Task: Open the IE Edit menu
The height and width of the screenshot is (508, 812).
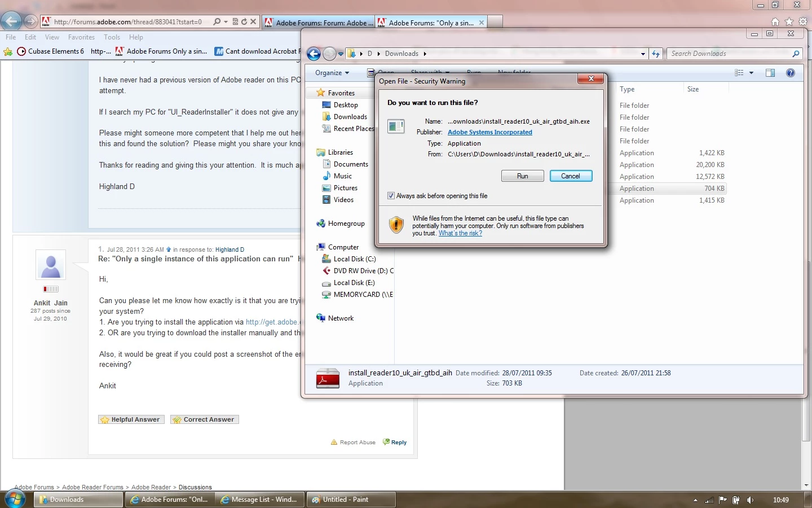Action: pyautogui.click(x=30, y=37)
